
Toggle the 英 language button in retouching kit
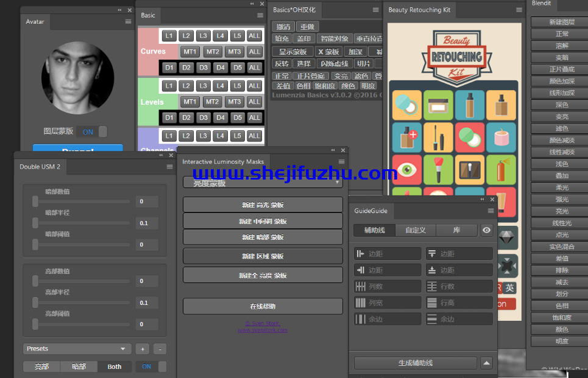point(509,288)
